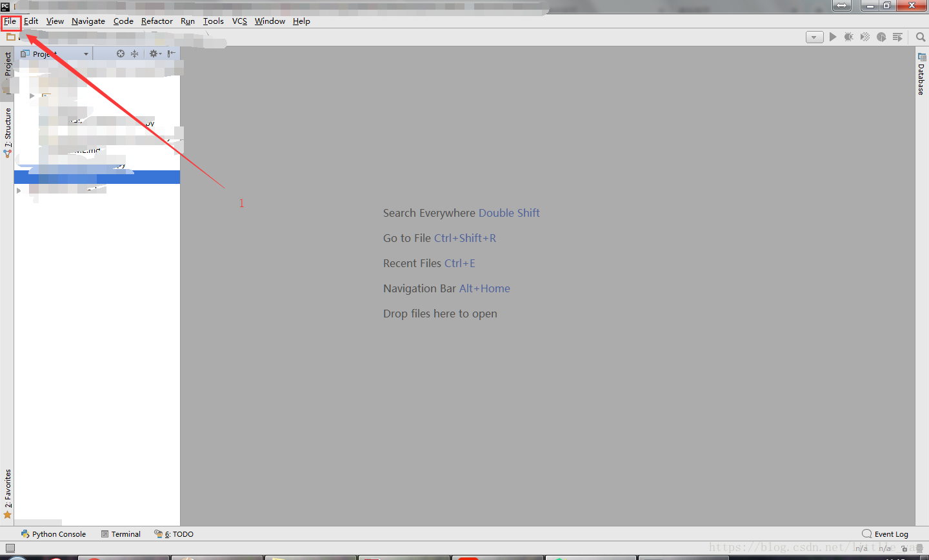
Task: Open the Terminal tool window
Action: (x=121, y=534)
